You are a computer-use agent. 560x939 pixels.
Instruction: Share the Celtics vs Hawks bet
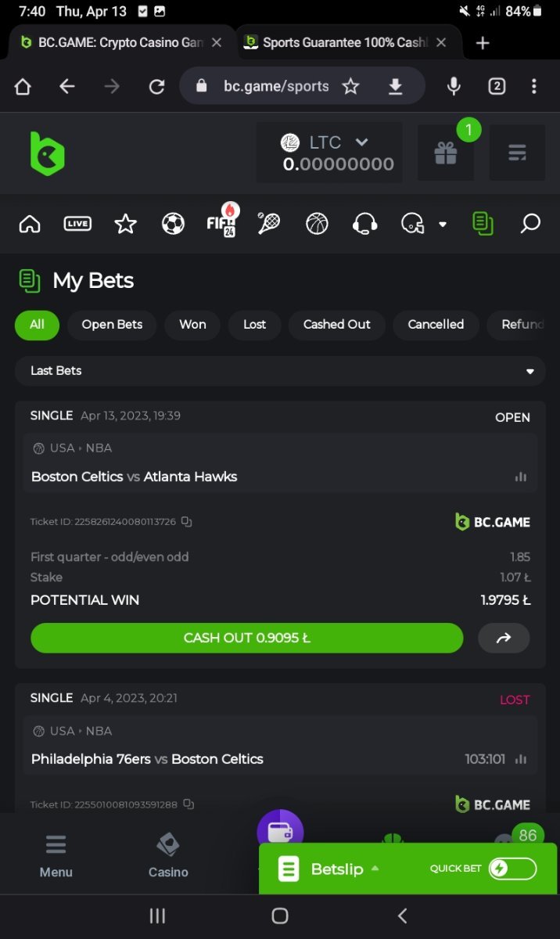point(504,638)
